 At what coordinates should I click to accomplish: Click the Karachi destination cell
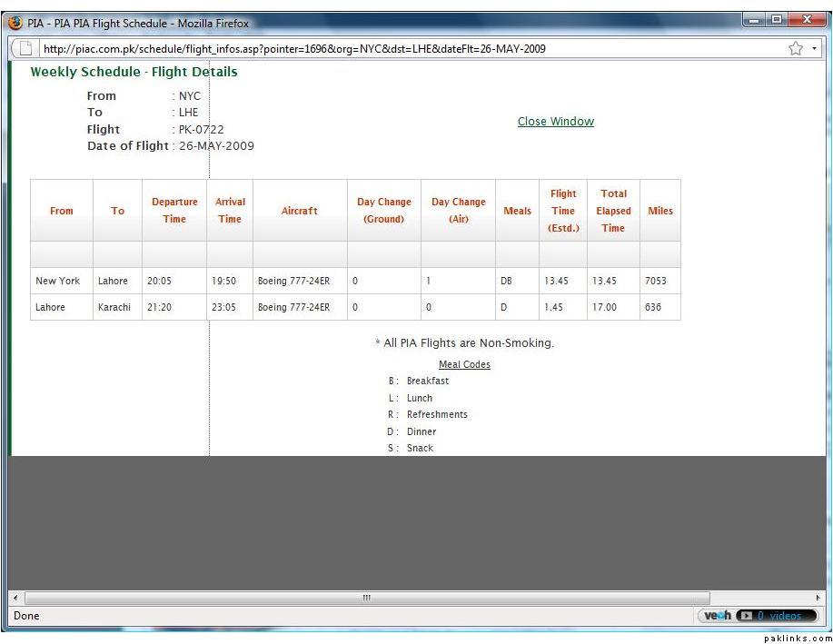click(x=114, y=308)
